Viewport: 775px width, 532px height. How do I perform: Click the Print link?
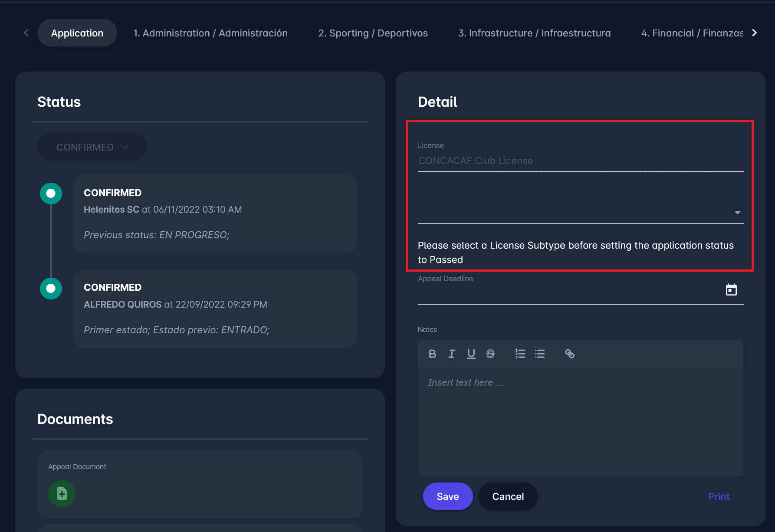coord(719,496)
